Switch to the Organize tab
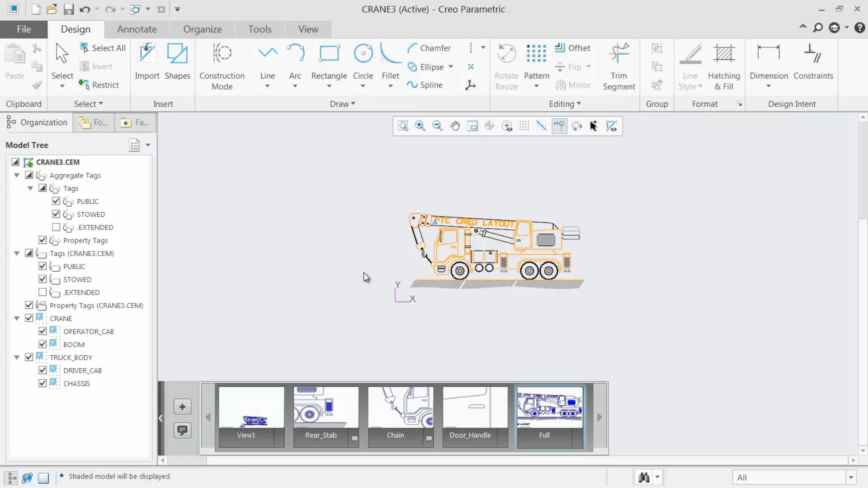The image size is (868, 488). pos(203,29)
